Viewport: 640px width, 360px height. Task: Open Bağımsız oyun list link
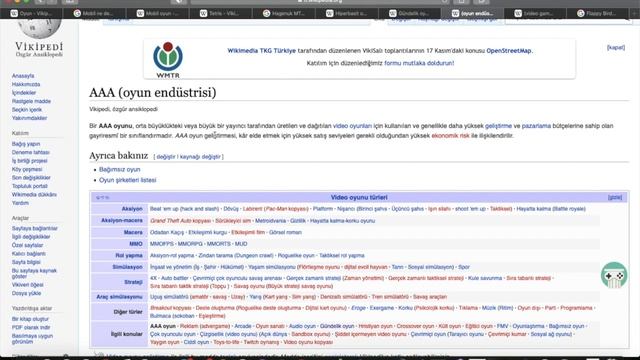click(x=120, y=169)
